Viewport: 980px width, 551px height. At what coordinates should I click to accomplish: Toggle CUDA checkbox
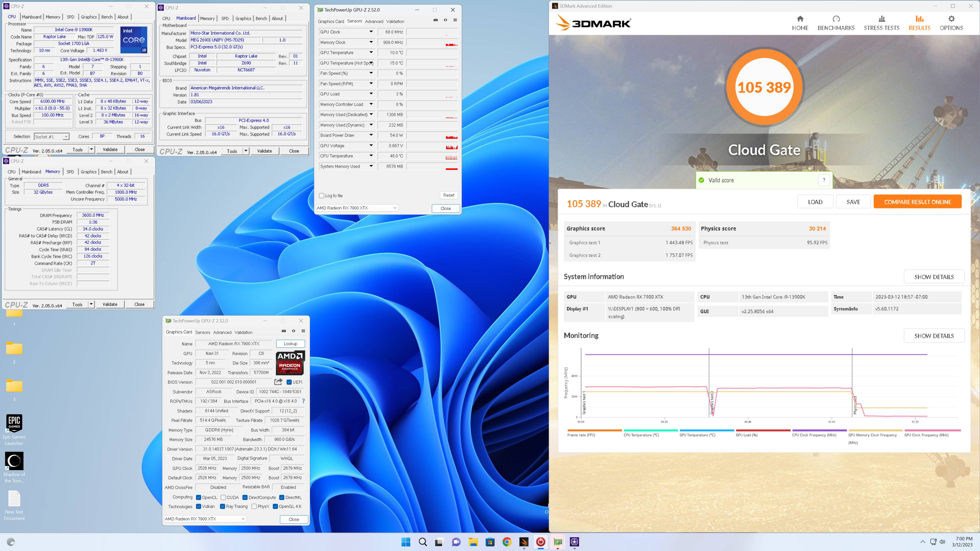(x=223, y=497)
